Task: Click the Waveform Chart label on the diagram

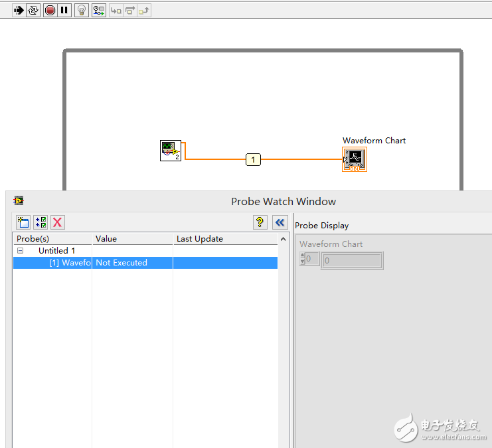Action: point(374,140)
